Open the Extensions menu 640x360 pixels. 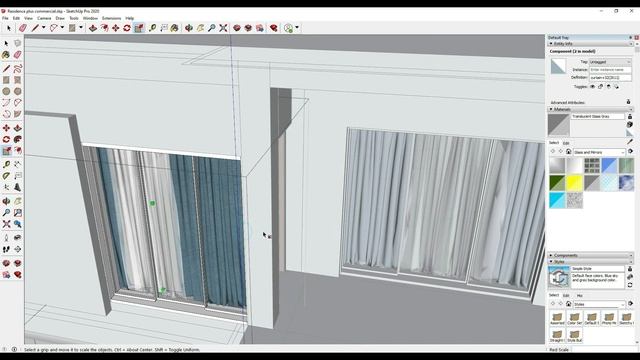111,18
